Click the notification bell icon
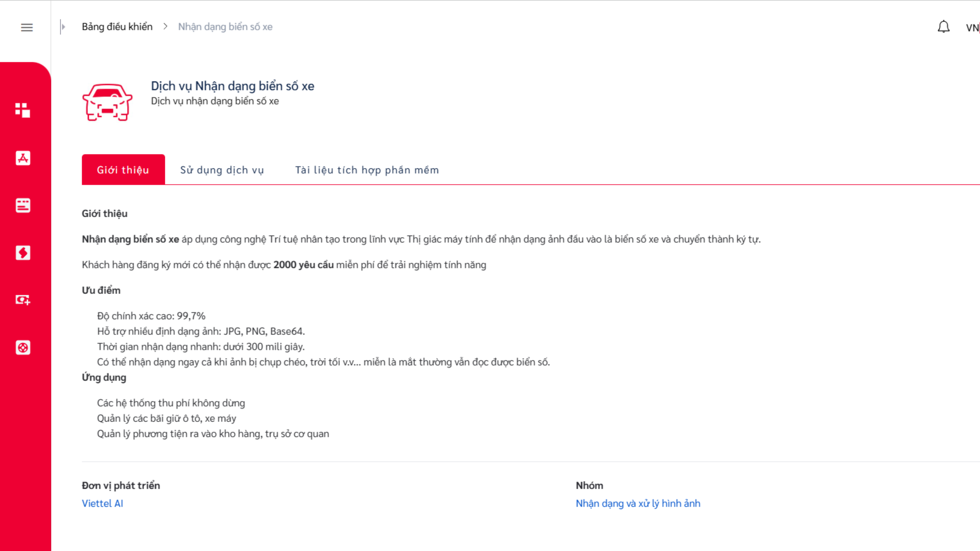Screen dimensions: 980x551 coord(943,27)
